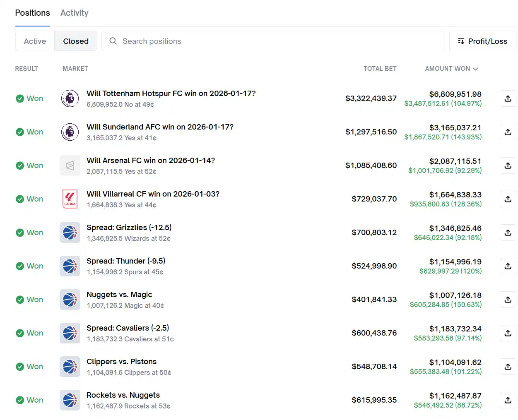Open 'Rockets vs. Nuggets' market
The height and width of the screenshot is (420, 518).
coord(123,395)
